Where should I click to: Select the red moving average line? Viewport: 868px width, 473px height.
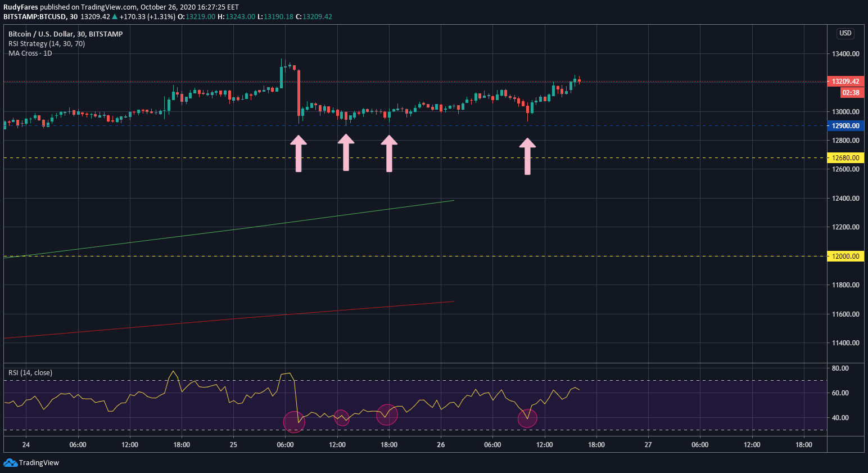225,320
